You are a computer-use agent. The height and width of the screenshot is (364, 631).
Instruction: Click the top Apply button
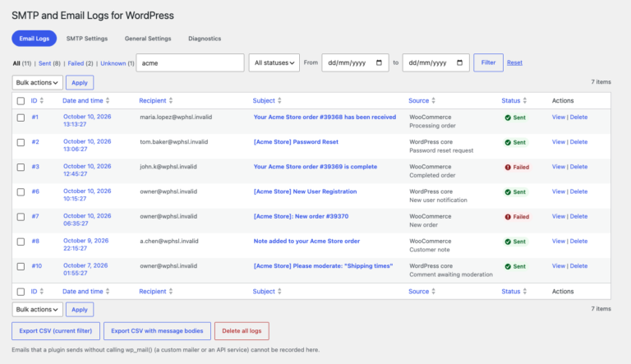click(80, 82)
